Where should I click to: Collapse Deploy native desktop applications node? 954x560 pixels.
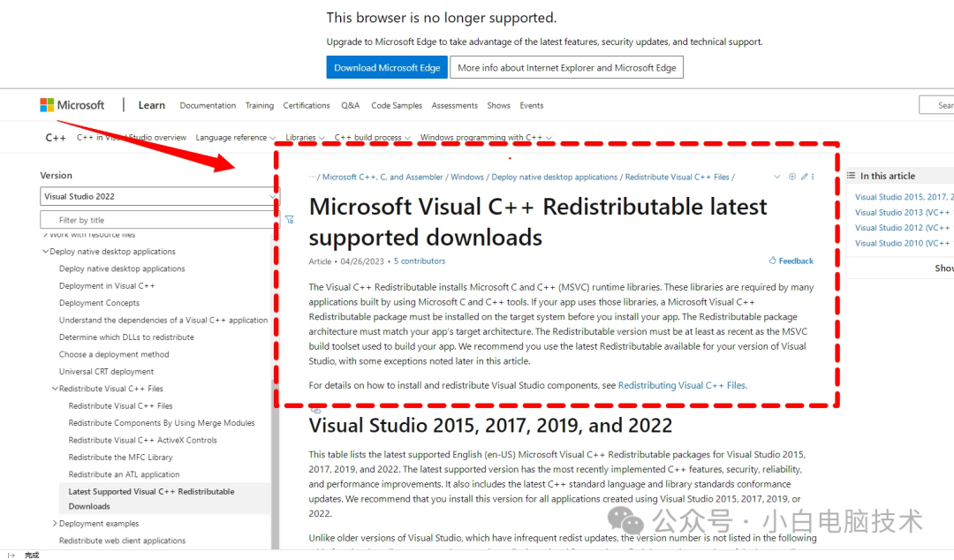coord(45,252)
